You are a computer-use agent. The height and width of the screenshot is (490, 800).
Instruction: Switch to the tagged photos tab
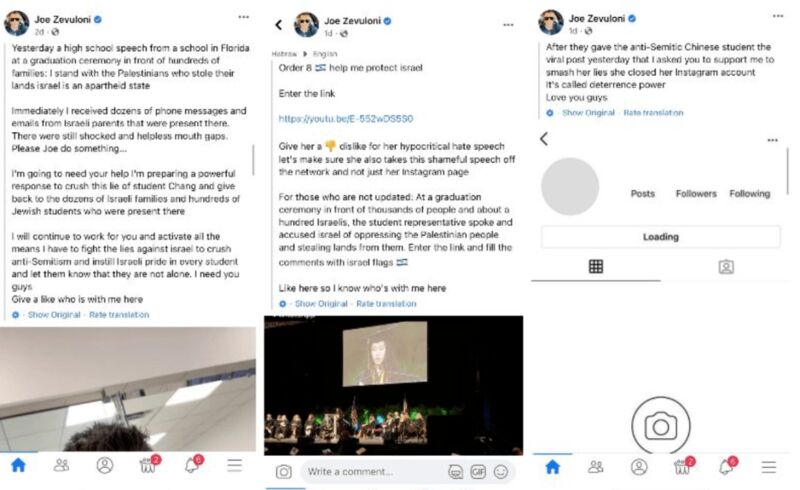click(x=726, y=266)
